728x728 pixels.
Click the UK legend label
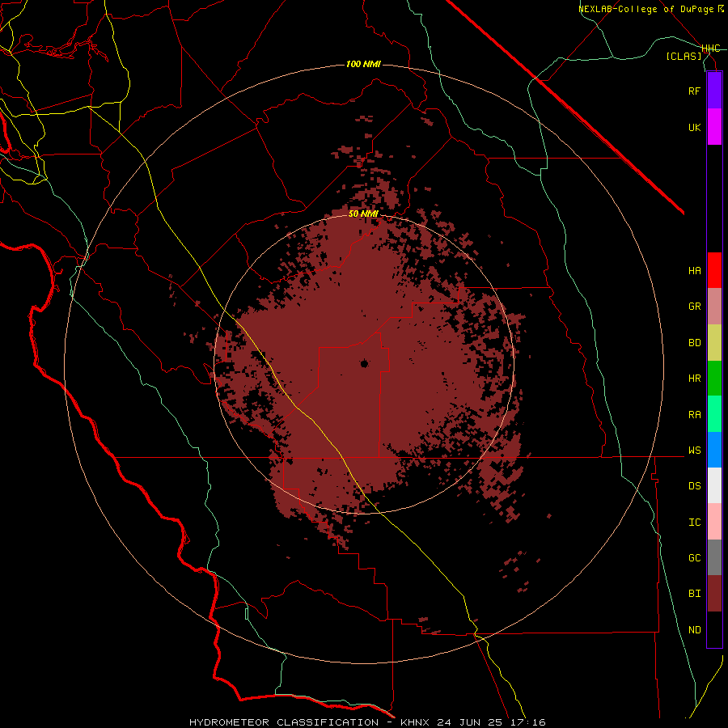(x=694, y=127)
